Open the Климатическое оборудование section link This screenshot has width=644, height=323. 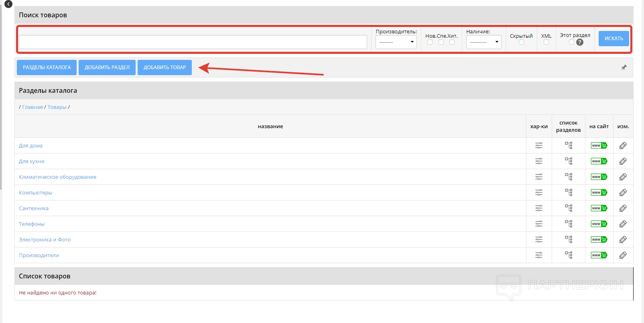click(57, 177)
